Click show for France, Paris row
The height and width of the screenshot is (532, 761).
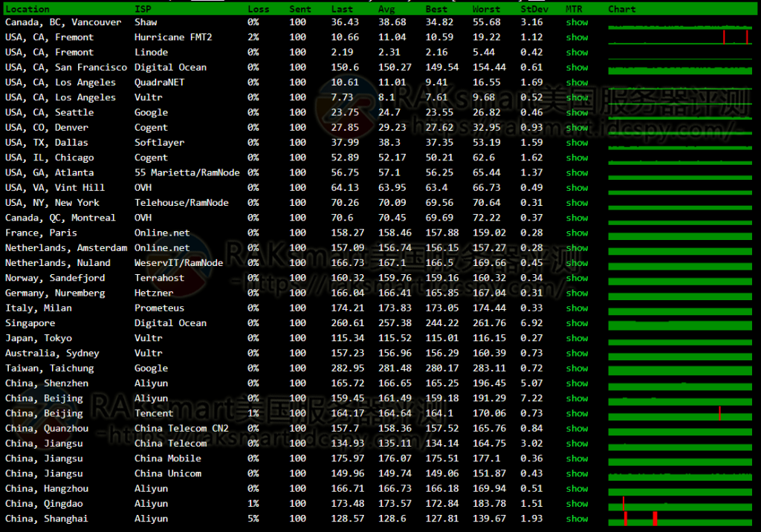(577, 233)
